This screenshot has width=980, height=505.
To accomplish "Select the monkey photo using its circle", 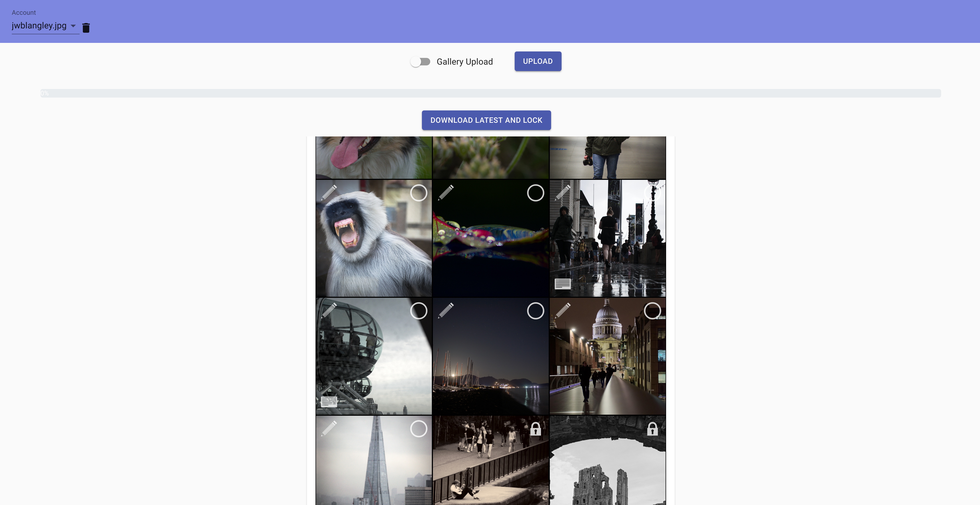I will click(418, 193).
